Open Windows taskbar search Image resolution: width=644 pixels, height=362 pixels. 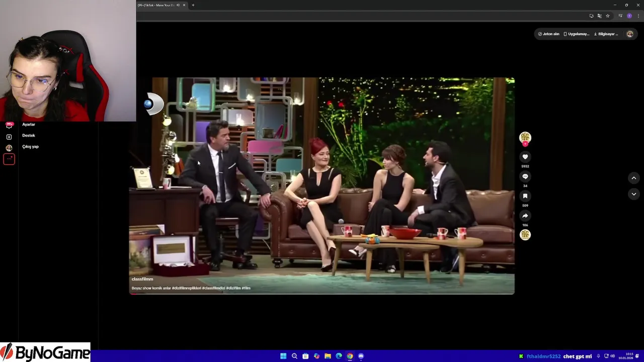[x=294, y=356]
